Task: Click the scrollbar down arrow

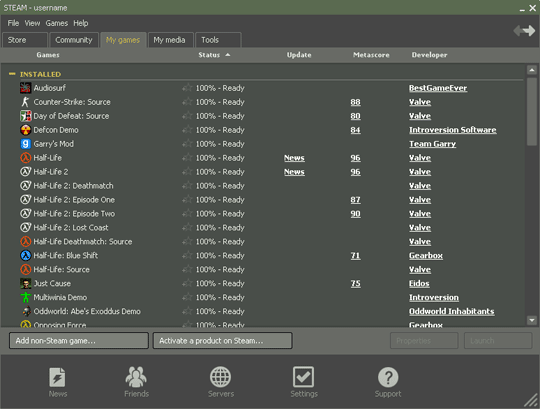Action: tap(532, 321)
